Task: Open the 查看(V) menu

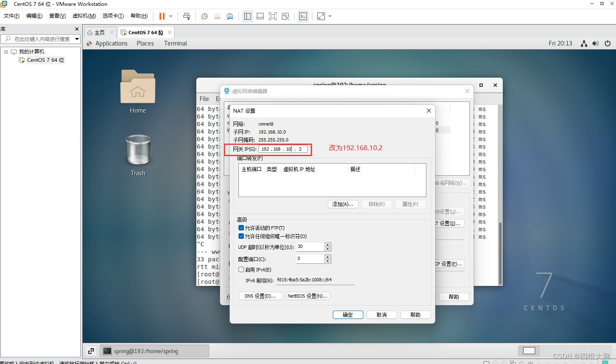Action: 57,16
